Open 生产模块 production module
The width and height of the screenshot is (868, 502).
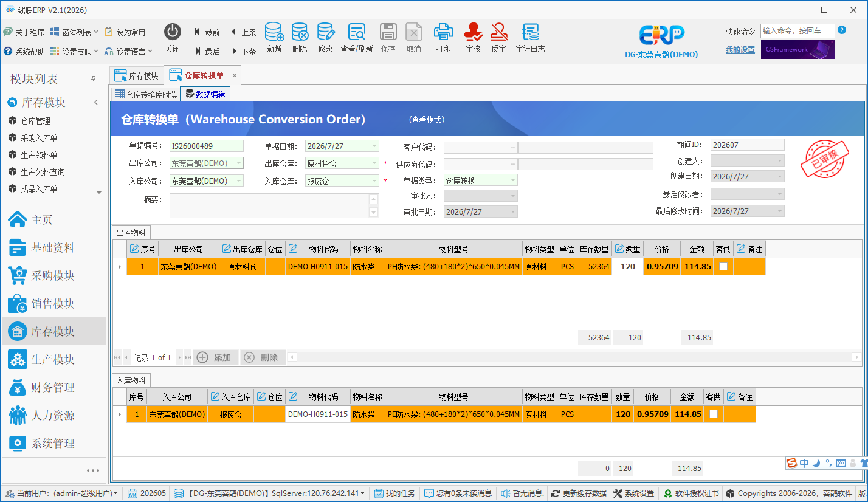pyautogui.click(x=53, y=360)
